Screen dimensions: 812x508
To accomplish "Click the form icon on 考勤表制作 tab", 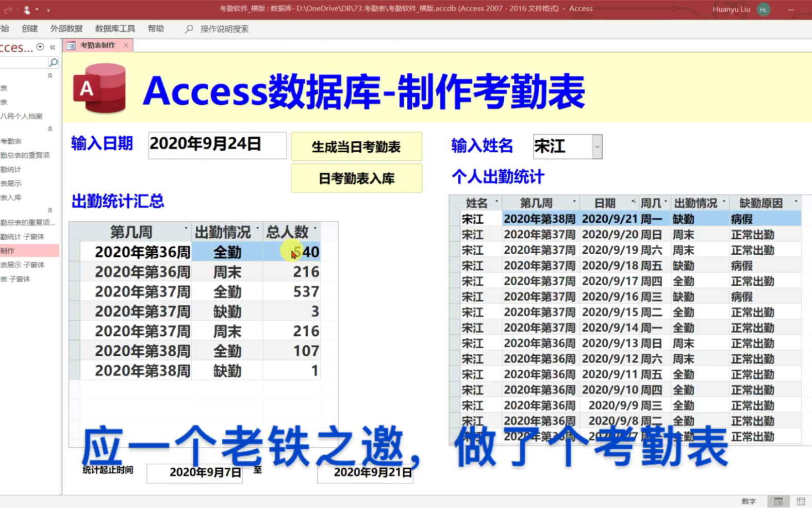I will click(71, 45).
